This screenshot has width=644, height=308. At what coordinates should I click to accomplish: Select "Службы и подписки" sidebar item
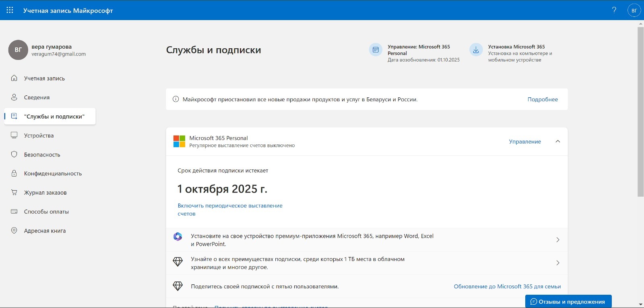[x=50, y=116]
